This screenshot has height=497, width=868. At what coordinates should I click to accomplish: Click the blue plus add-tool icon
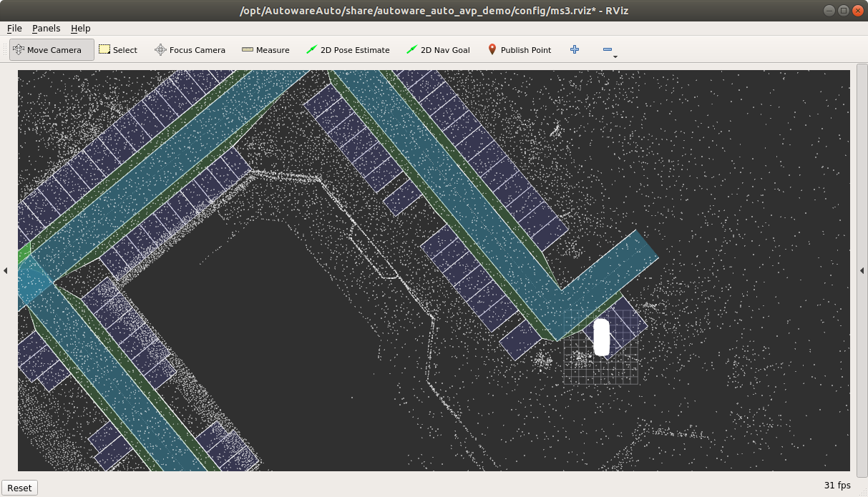pos(575,49)
